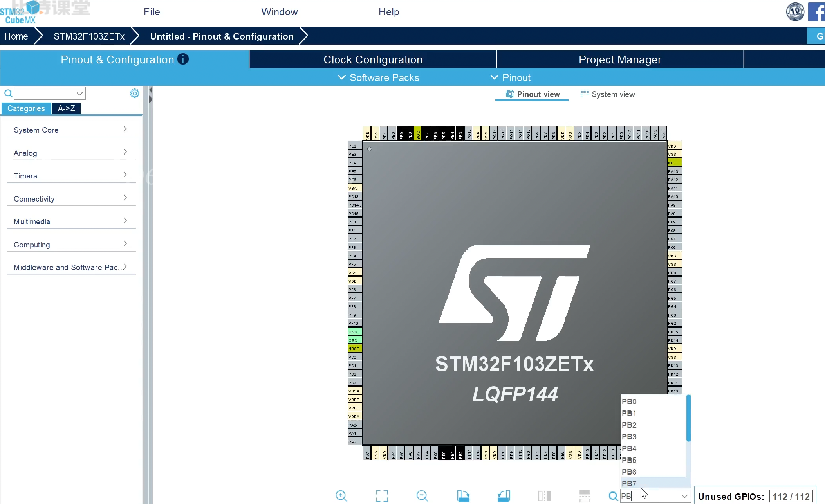Expand the Connectivity category
Image resolution: width=825 pixels, height=504 pixels.
[71, 198]
